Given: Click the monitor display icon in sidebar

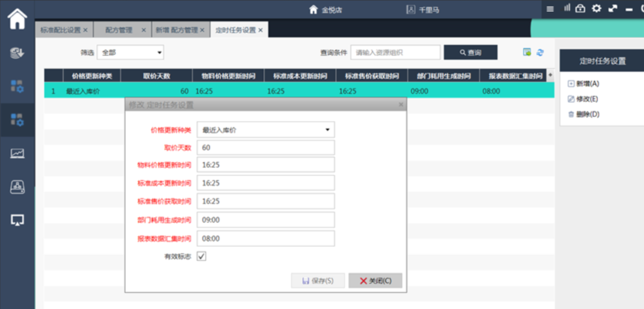Looking at the screenshot, I should pos(17,221).
